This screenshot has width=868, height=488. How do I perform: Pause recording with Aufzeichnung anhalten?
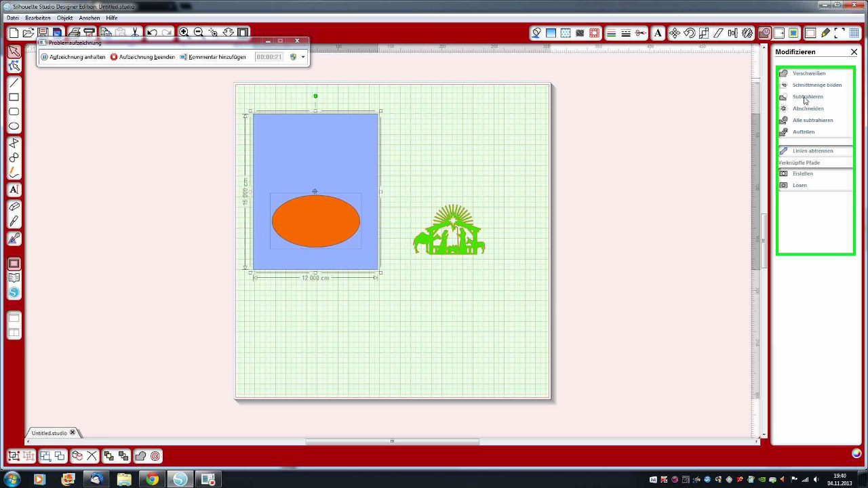pyautogui.click(x=73, y=57)
